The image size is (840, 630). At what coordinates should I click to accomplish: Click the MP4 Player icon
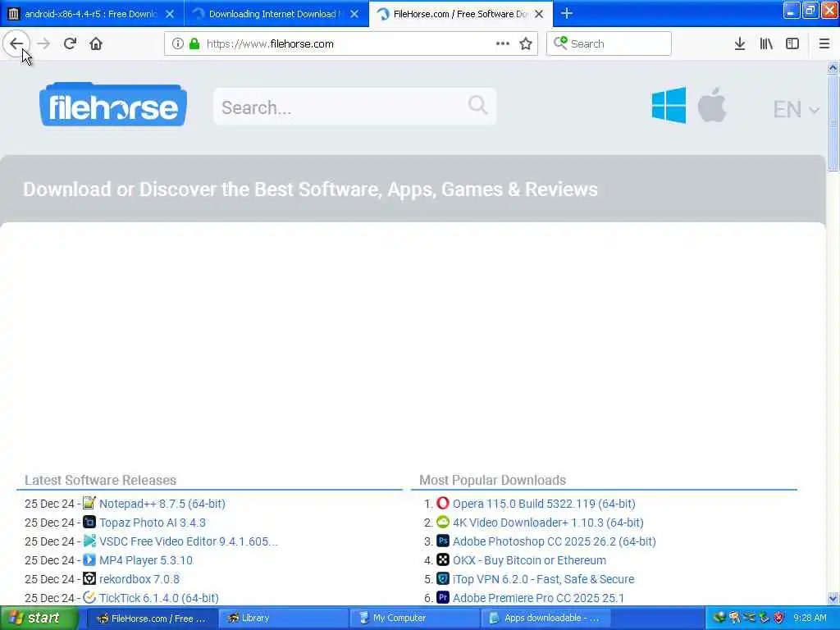[x=89, y=559]
